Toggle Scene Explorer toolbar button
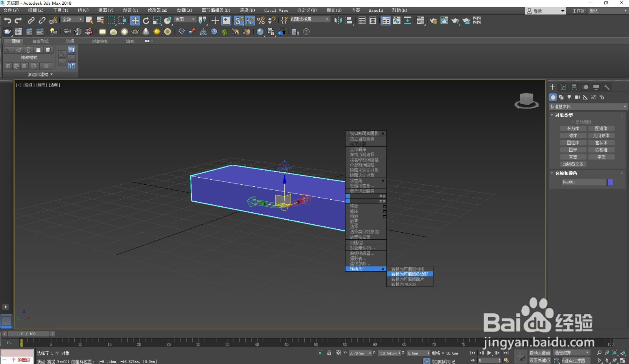Screen dimensions: 629x364 362,20
